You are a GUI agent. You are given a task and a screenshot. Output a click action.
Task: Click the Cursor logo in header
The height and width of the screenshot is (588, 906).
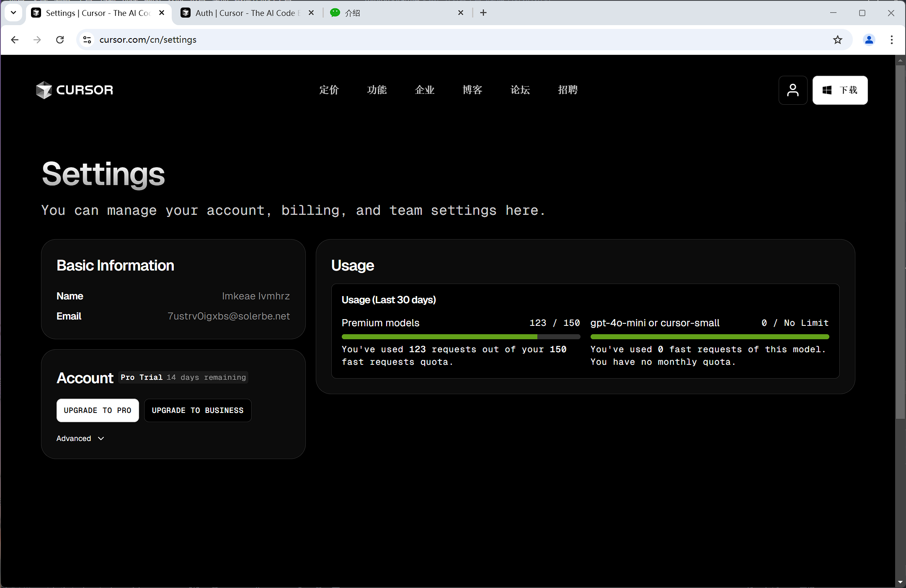(75, 90)
